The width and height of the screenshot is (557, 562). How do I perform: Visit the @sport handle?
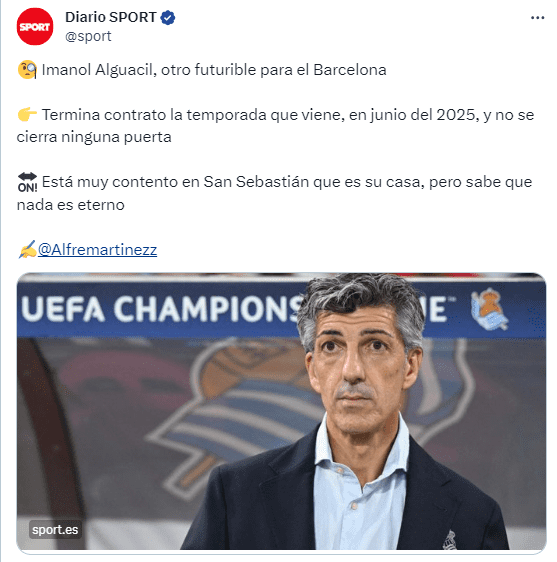click(88, 36)
